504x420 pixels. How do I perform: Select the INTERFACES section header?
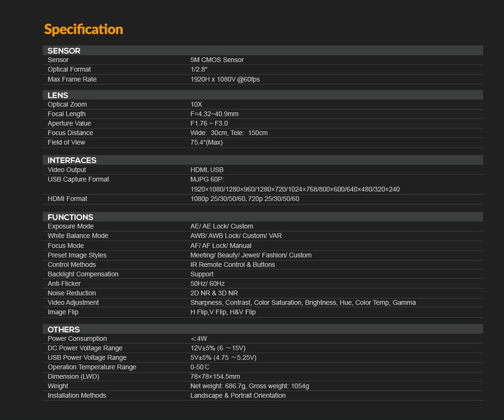pos(72,160)
